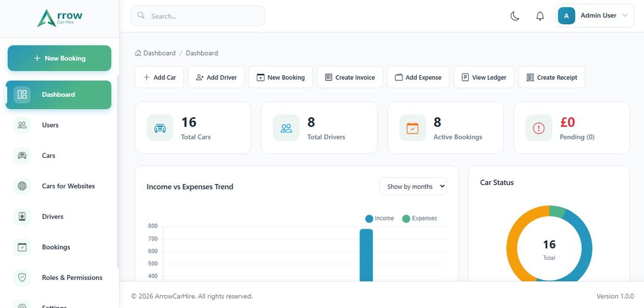644x308 pixels.
Task: Click the Drivers sidebar ID icon
Action: click(22, 217)
